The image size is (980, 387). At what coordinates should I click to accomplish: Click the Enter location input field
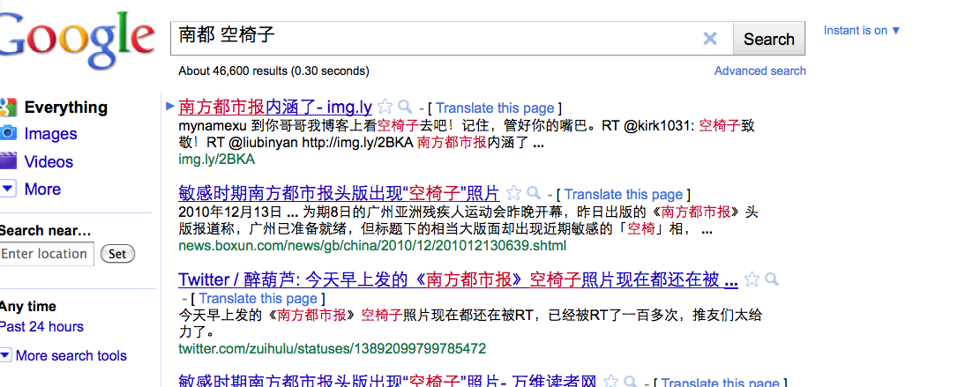(x=46, y=254)
